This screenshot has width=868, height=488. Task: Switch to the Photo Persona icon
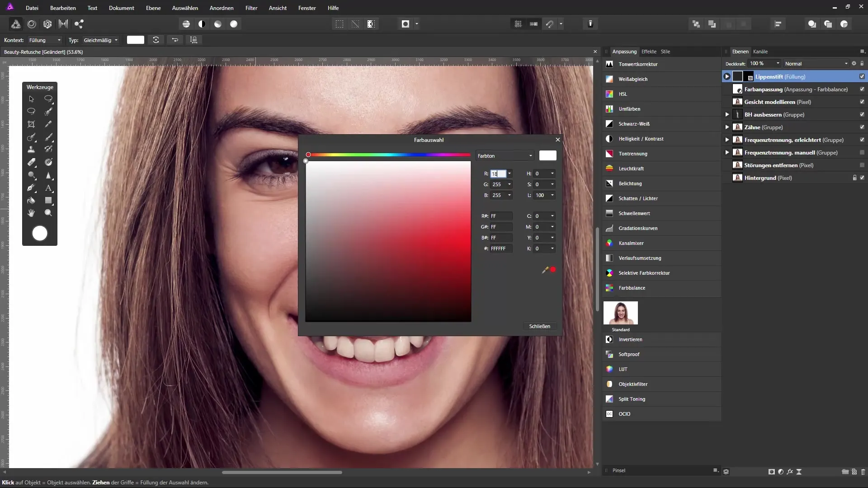(x=15, y=24)
